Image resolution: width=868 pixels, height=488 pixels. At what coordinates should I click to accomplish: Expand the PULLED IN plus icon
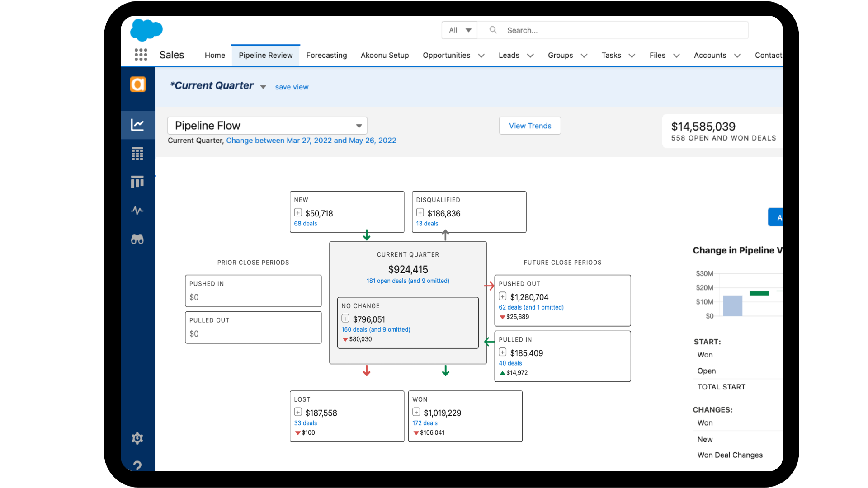coord(503,352)
